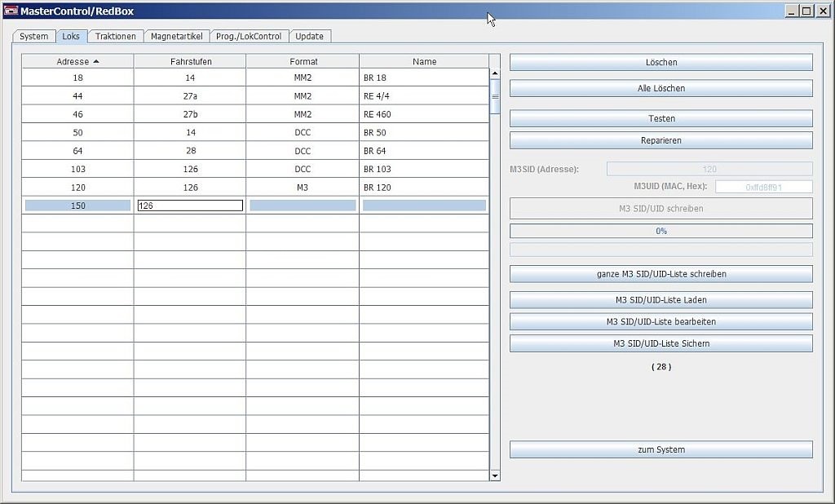Click ganze M3 SID/UID-Liste schreiben button

click(x=660, y=274)
